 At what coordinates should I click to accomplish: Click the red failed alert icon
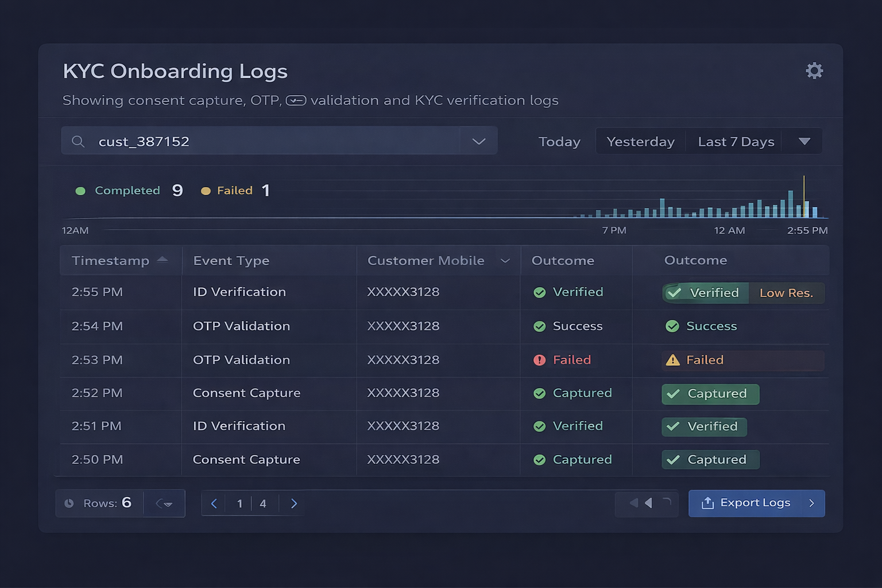click(540, 360)
